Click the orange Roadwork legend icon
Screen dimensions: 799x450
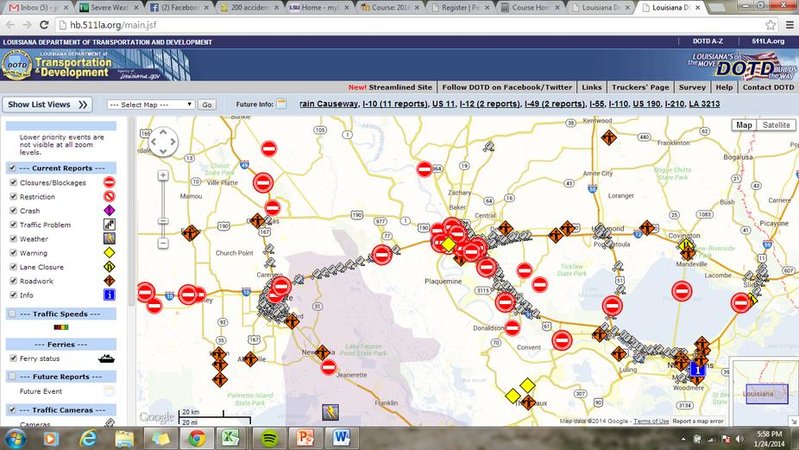[x=109, y=281]
